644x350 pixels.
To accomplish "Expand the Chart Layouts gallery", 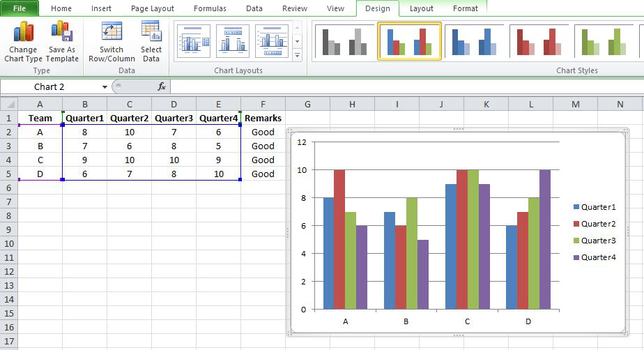I will pyautogui.click(x=298, y=55).
